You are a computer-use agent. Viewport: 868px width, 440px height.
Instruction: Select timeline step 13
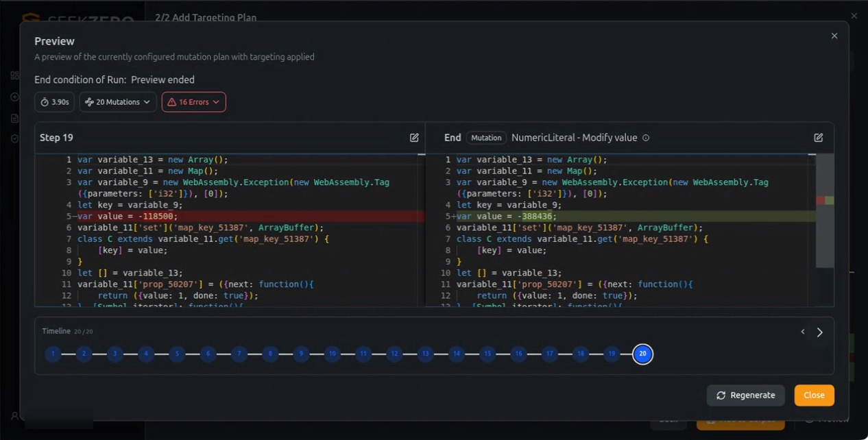(x=425, y=354)
